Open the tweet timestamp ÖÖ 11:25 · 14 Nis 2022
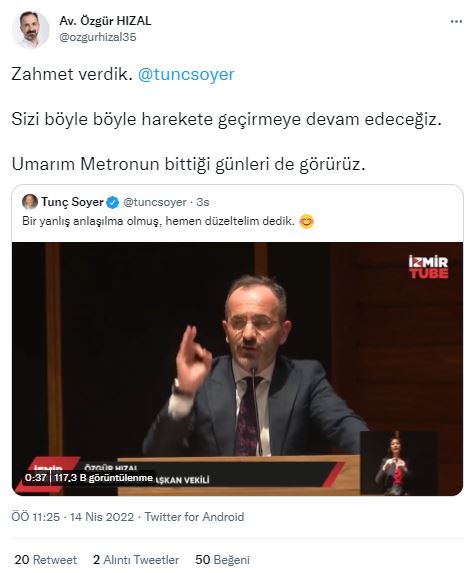Image resolution: width=476 pixels, height=573 pixels. point(73,517)
